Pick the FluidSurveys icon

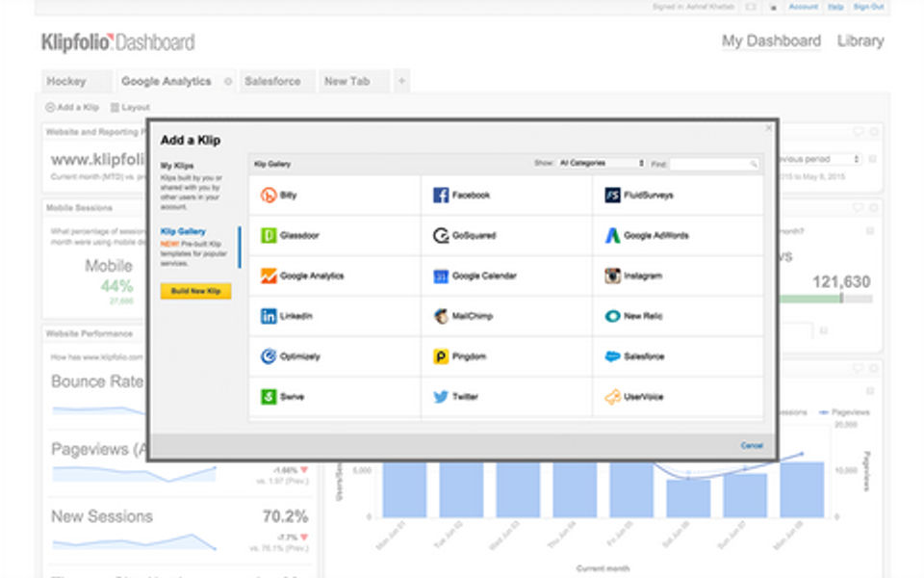[x=613, y=196]
